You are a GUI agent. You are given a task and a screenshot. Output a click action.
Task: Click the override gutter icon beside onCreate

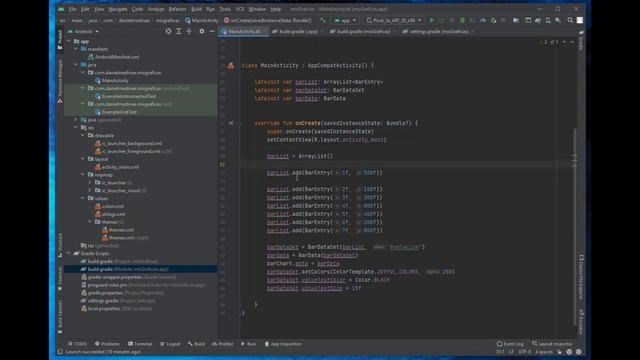231,123
